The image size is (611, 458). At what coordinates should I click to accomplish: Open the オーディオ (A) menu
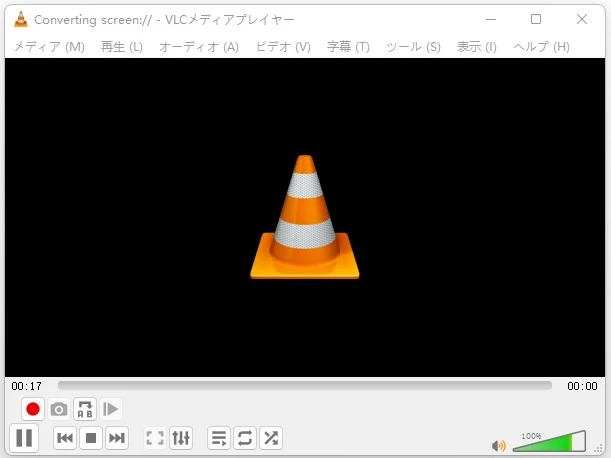click(x=199, y=47)
